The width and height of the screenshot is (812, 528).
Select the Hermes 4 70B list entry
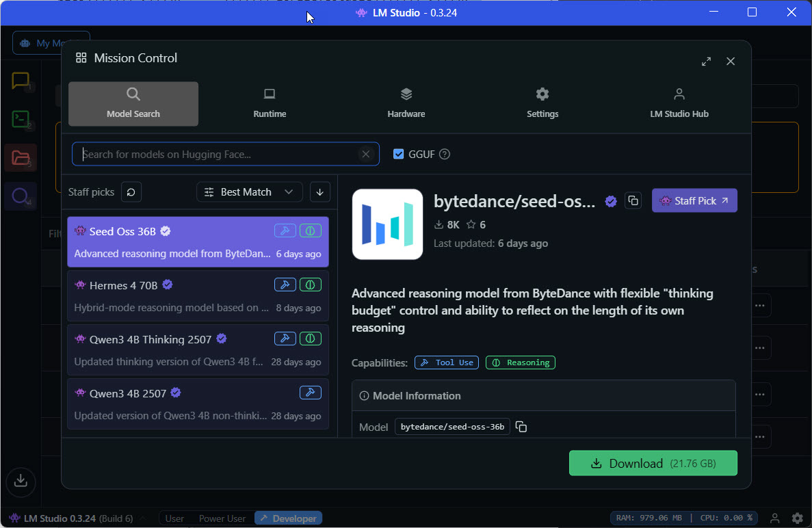click(198, 295)
